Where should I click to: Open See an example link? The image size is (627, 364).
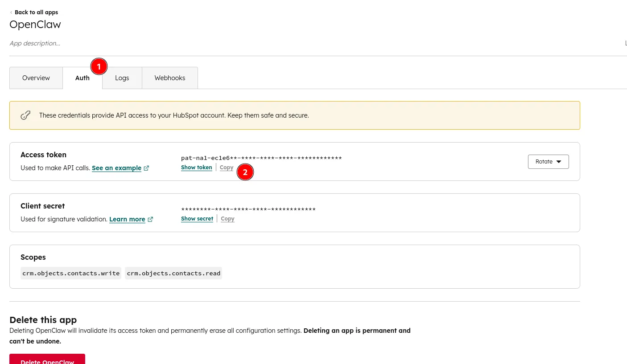[117, 168]
